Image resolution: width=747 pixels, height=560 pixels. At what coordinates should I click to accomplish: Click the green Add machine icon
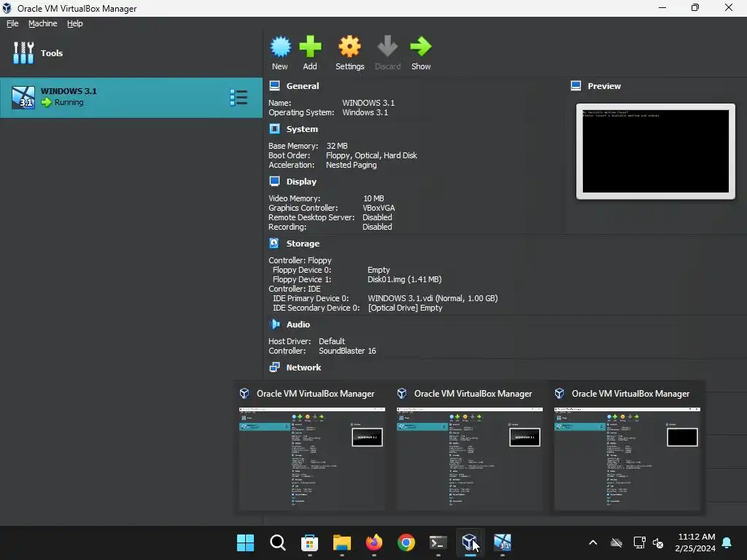click(x=310, y=47)
